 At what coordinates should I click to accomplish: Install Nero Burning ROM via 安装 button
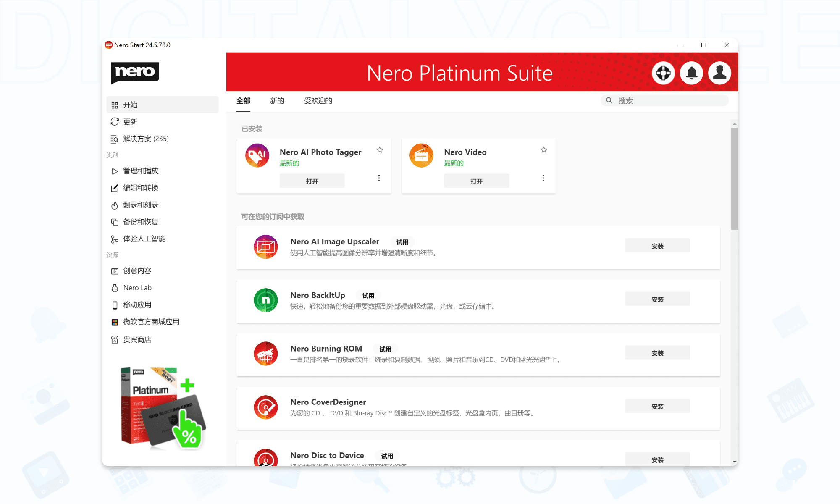click(657, 352)
